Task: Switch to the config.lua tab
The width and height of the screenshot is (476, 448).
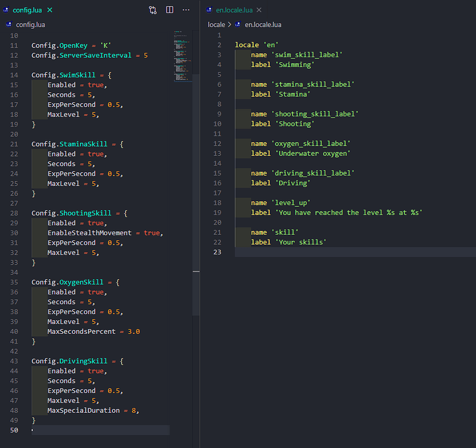Action: [x=26, y=10]
